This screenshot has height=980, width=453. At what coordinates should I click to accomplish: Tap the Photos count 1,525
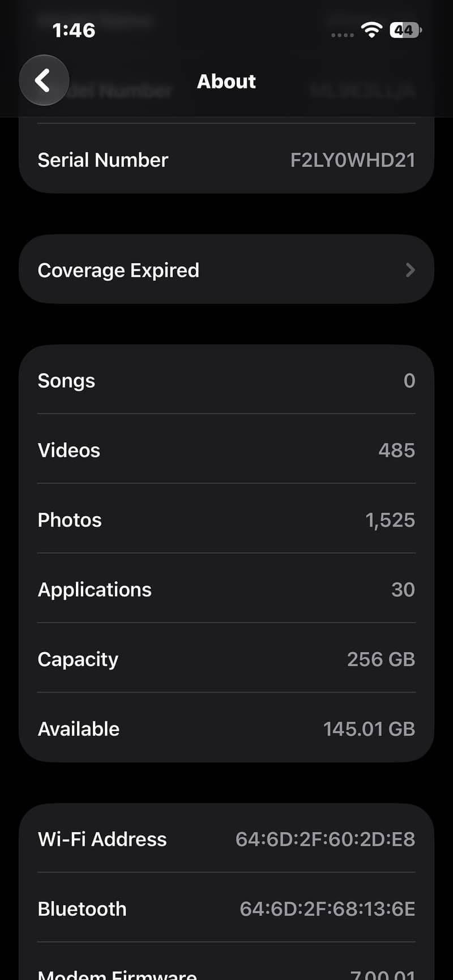390,520
